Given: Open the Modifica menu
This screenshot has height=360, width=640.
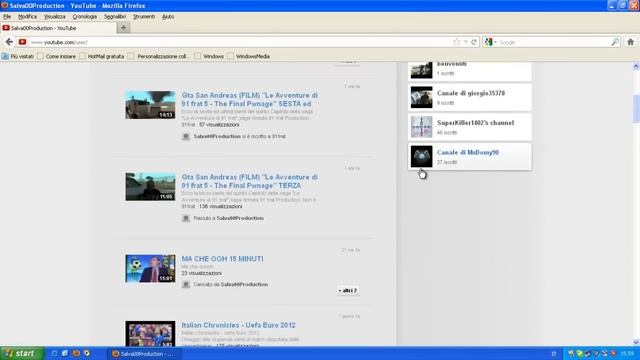Looking at the screenshot, I should point(27,17).
